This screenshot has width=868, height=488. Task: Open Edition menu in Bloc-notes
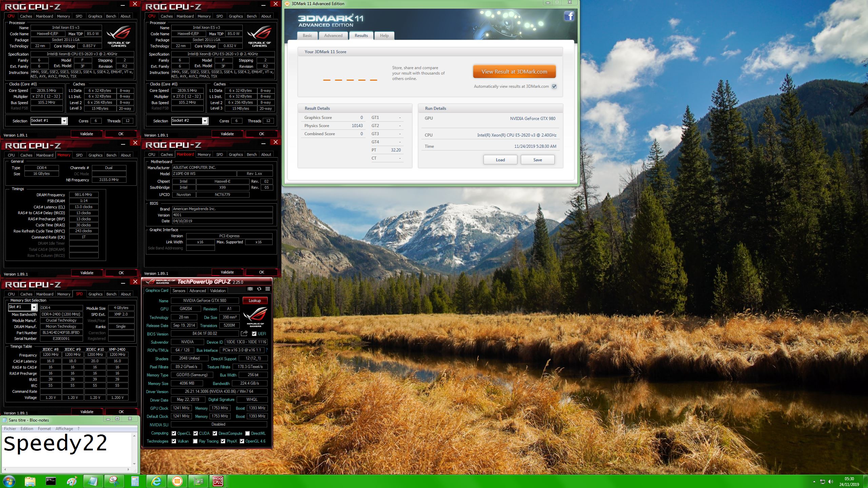point(27,429)
